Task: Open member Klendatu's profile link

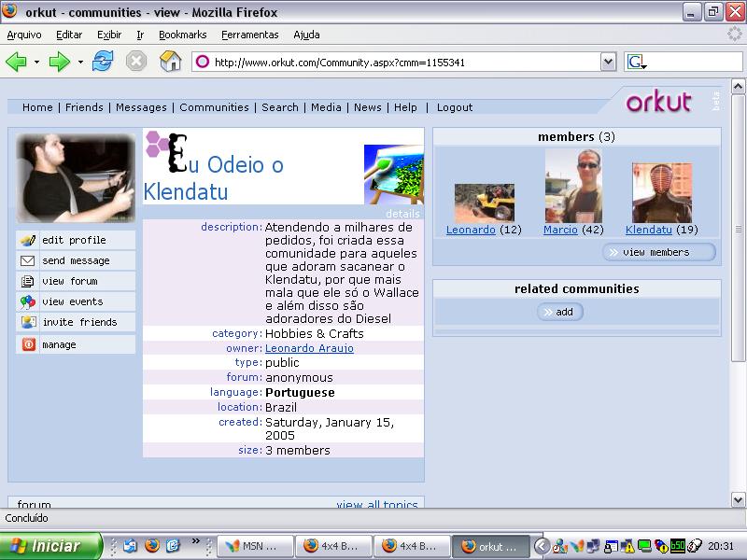Action: [648, 230]
